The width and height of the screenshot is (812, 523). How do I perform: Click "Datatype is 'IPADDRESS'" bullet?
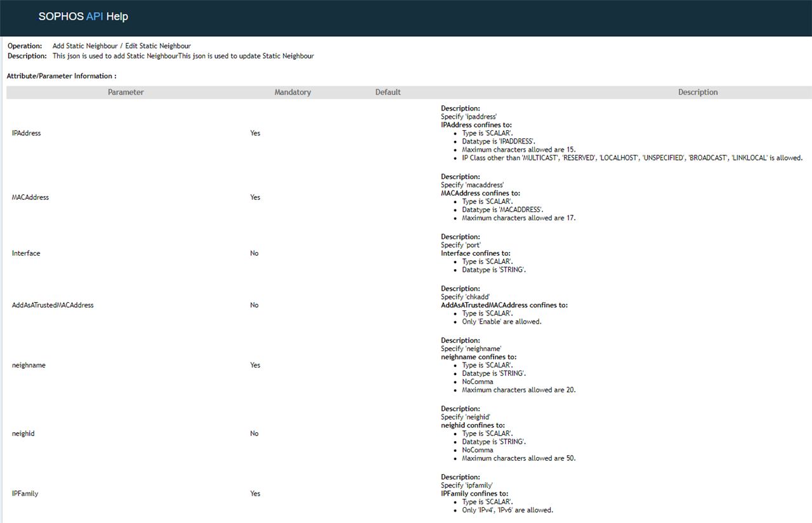pyautogui.click(x=499, y=142)
